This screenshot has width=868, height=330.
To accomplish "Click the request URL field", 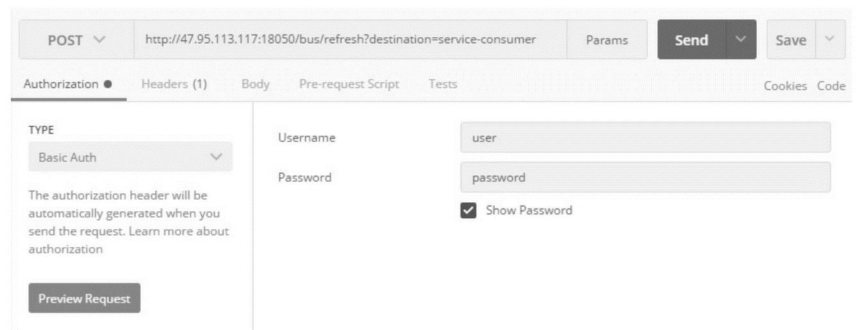I will 350,40.
